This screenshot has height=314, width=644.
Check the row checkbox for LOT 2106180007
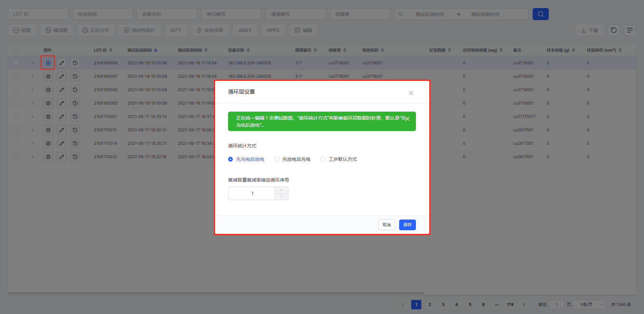pos(16,76)
